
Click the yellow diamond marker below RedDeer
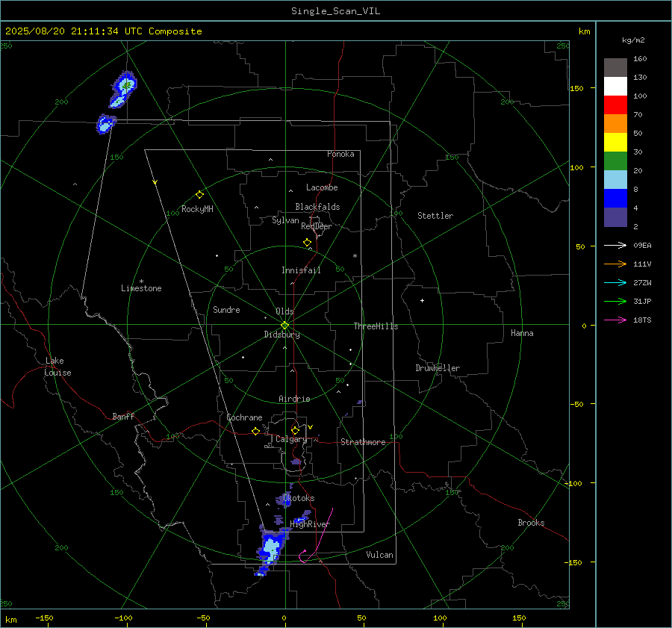(x=307, y=243)
